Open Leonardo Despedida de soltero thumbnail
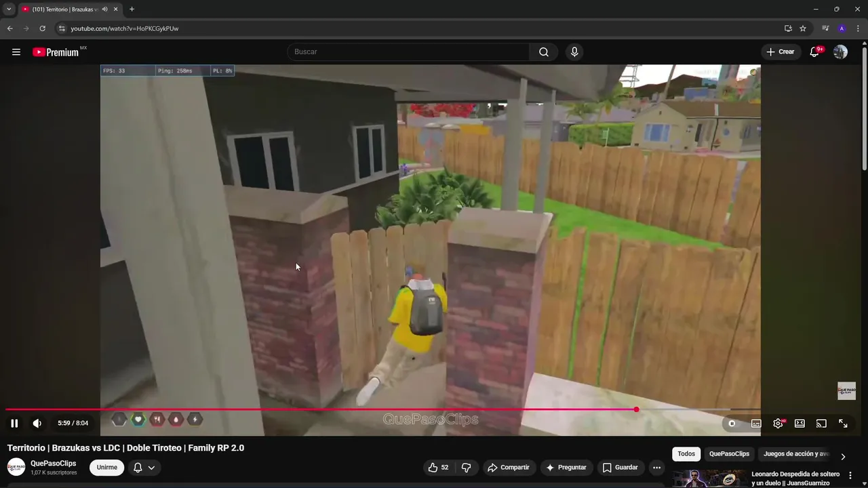Screen dimensions: 868x488 tap(709, 478)
